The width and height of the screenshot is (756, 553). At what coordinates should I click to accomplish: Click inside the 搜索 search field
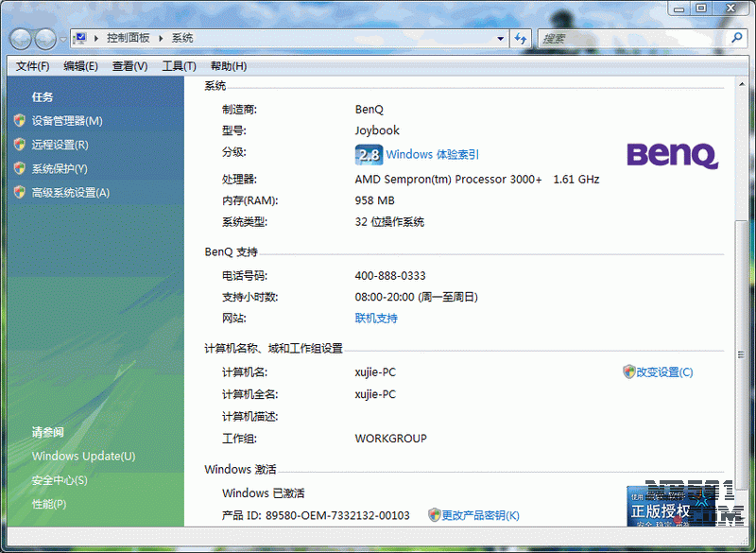pyautogui.click(x=633, y=39)
